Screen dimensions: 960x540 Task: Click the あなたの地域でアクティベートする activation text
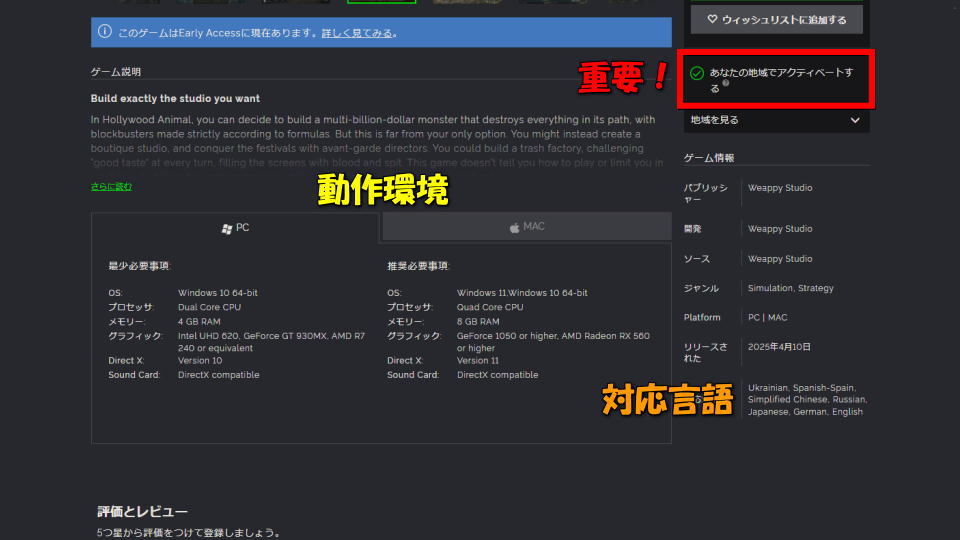(781, 80)
